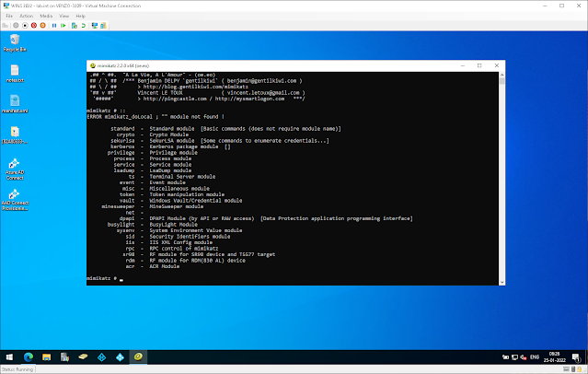
Task: Open the Help menu
Action: 81,16
